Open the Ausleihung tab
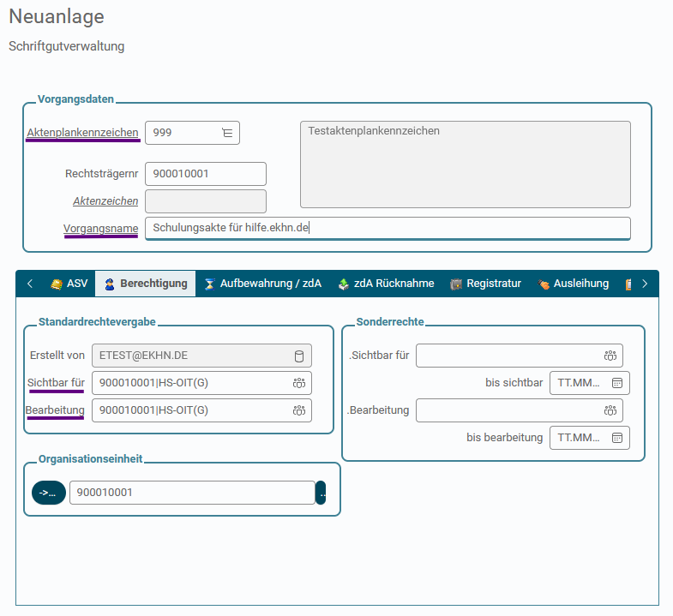Viewport: 673px width, 616px height. pos(573,284)
